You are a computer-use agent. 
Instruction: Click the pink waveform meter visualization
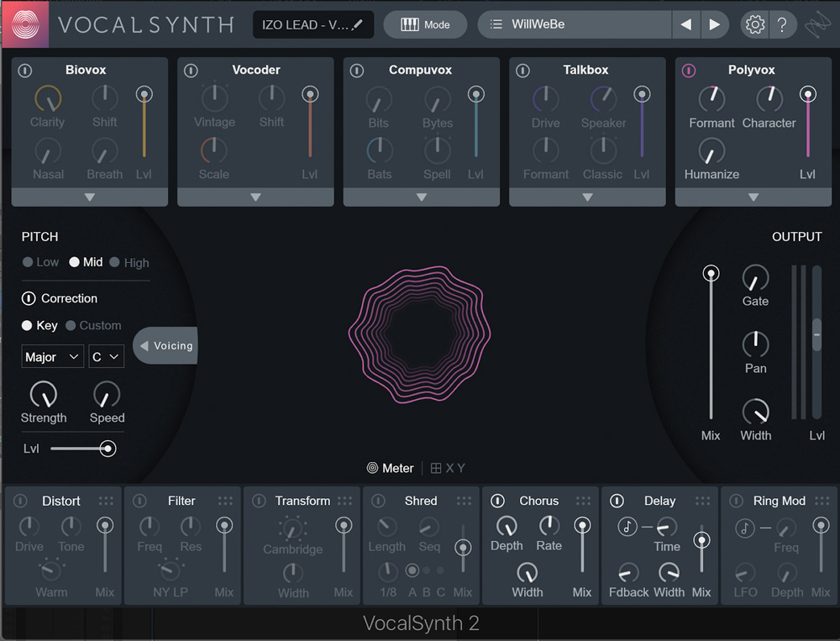(x=419, y=334)
